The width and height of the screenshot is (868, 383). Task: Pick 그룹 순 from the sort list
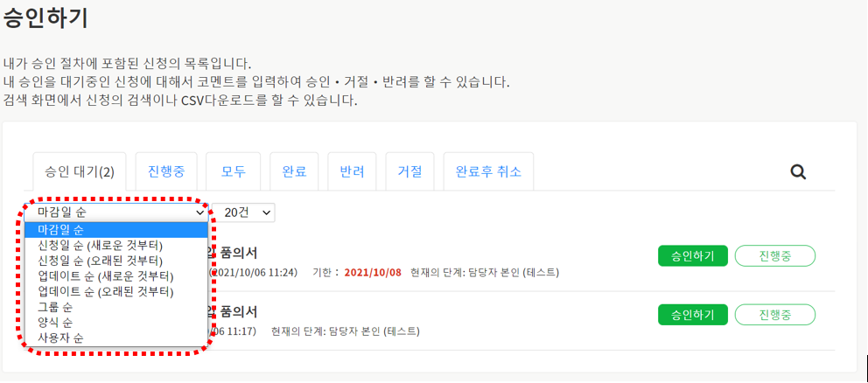[55, 307]
